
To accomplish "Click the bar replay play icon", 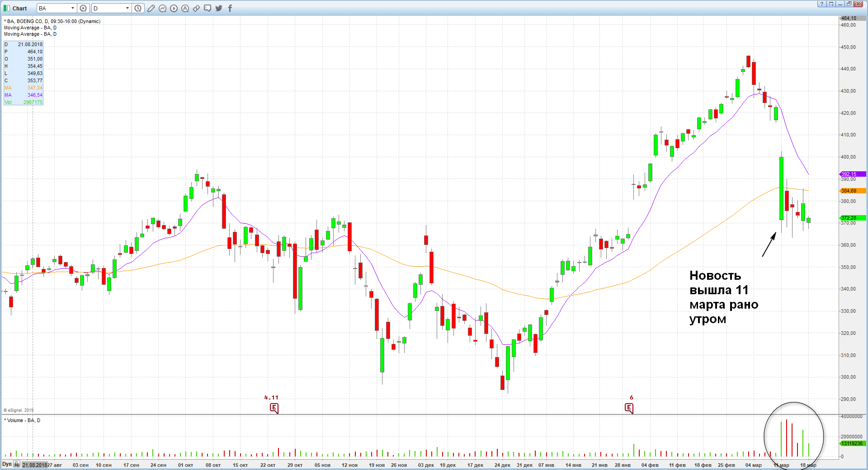I will point(174,8).
